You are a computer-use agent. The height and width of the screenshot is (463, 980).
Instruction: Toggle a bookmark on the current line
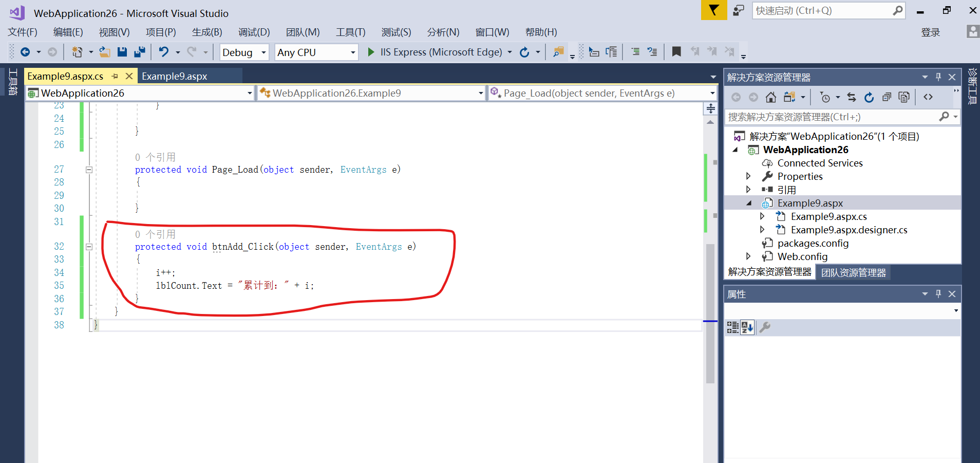(x=676, y=51)
